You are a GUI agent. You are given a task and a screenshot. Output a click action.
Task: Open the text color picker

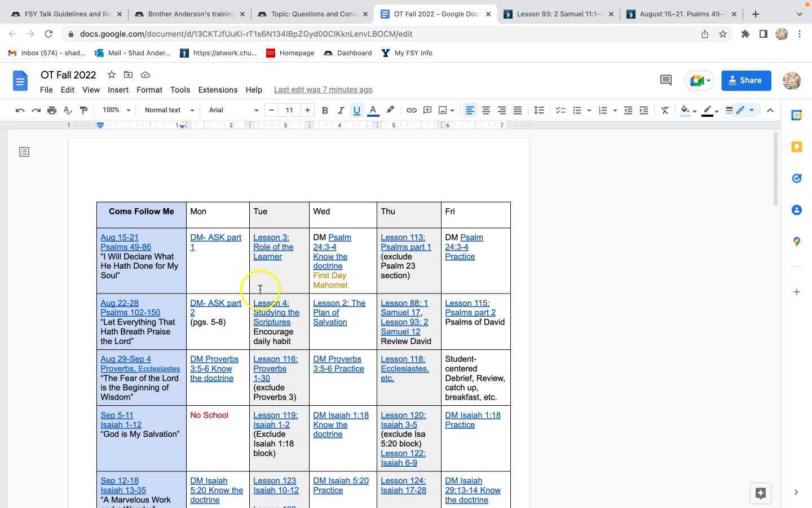tap(373, 110)
